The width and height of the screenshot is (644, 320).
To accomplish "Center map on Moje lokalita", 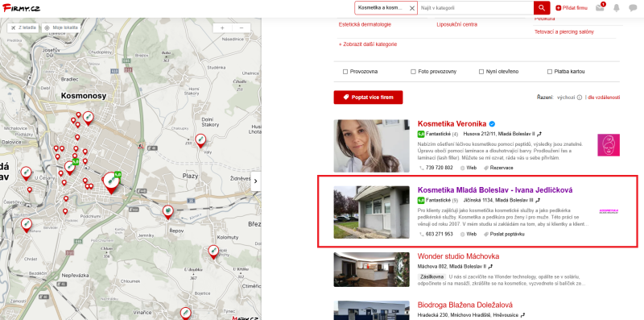I will [x=61, y=27].
